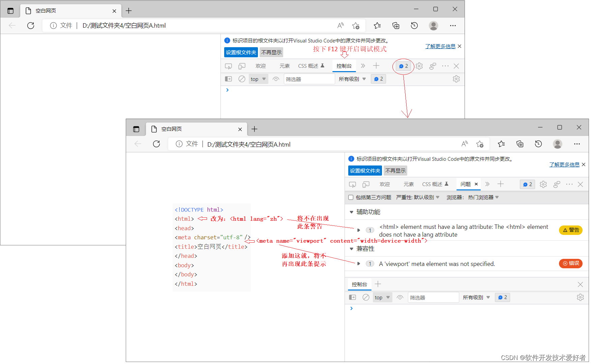
Task: Open profile avatar in front window
Action: tap(558, 144)
